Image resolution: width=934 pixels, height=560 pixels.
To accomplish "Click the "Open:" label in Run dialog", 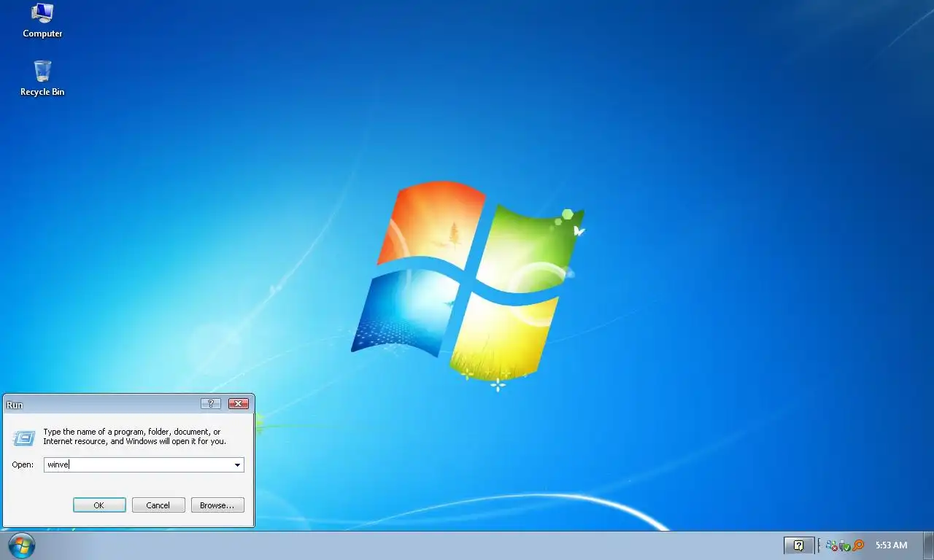I will 23,464.
